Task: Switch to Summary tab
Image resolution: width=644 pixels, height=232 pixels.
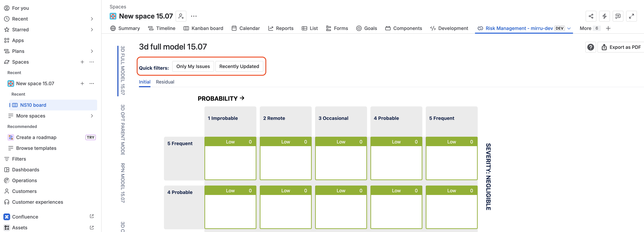Action: (125, 28)
